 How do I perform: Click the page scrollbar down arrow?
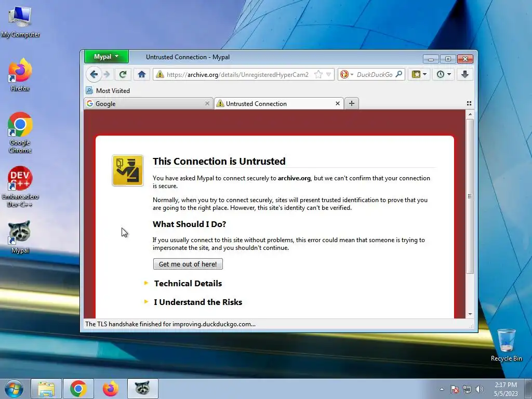click(470, 314)
